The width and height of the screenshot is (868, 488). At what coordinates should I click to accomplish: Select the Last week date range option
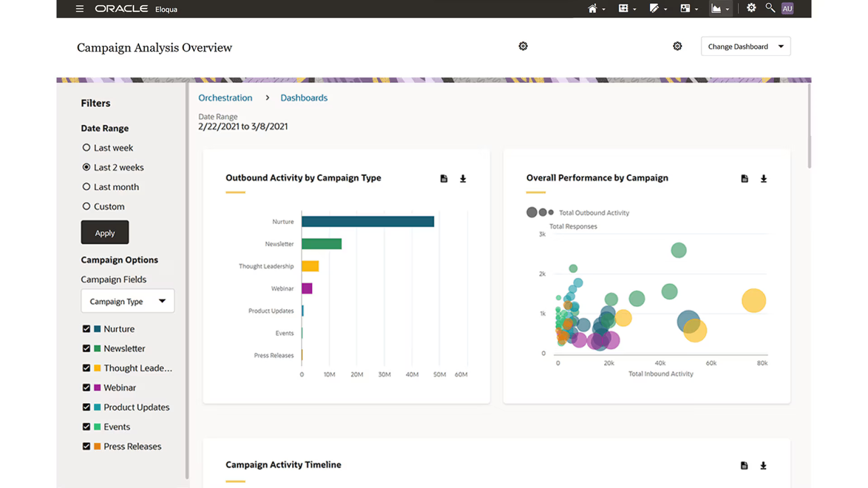click(86, 147)
